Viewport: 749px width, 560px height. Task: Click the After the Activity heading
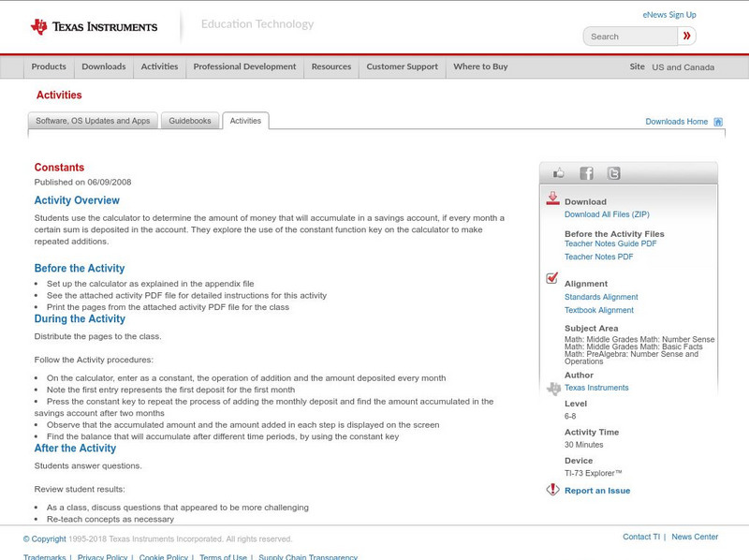(x=75, y=449)
